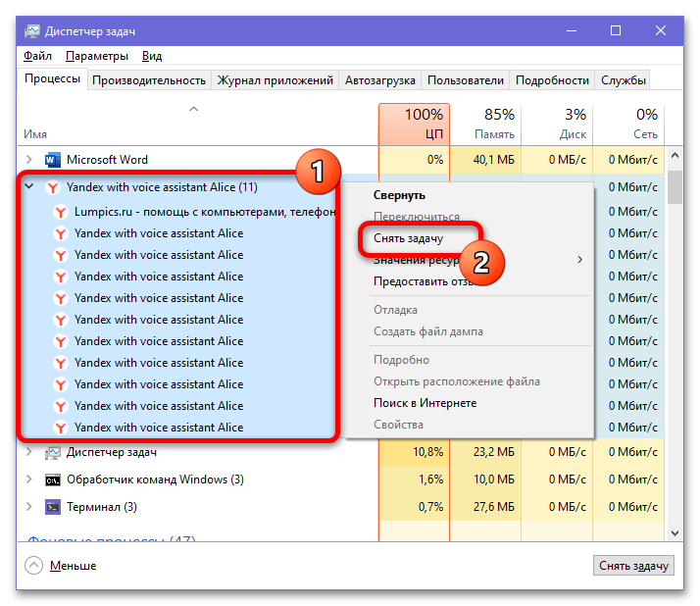Click Терминал CPU value 0,7%

pos(430,506)
